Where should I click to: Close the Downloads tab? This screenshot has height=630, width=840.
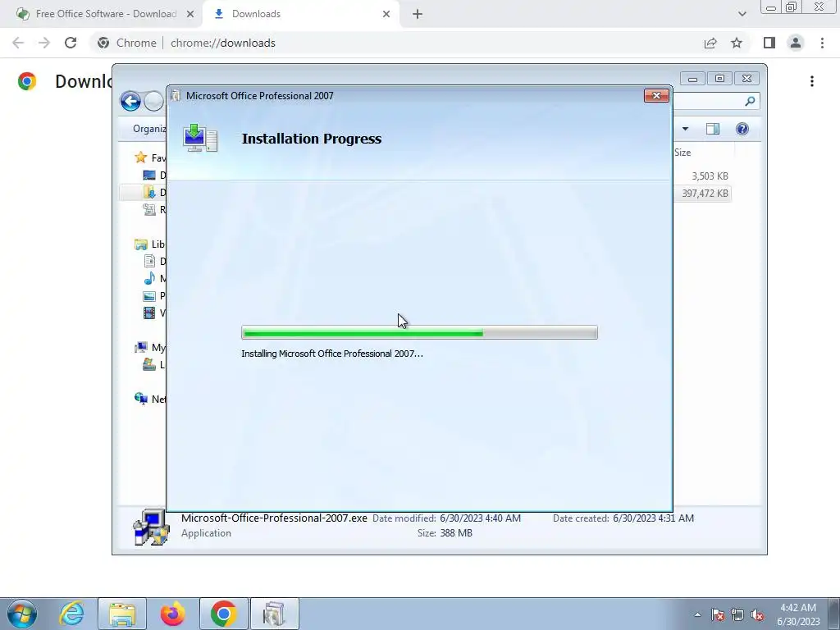click(x=386, y=14)
